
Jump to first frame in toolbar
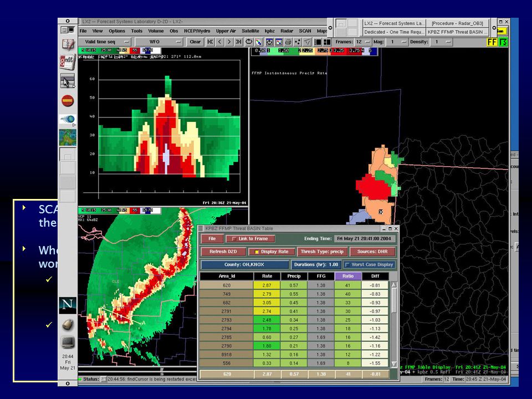210,42
